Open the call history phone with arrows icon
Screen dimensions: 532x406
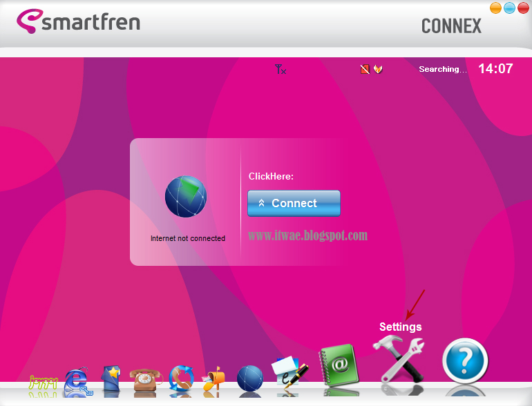click(181, 378)
